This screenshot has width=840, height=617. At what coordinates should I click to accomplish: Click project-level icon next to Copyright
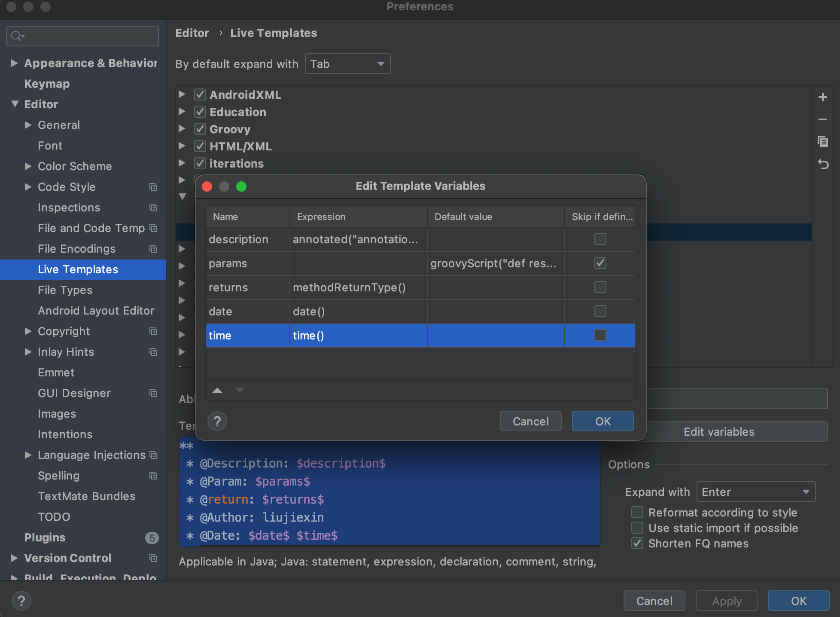coord(153,331)
